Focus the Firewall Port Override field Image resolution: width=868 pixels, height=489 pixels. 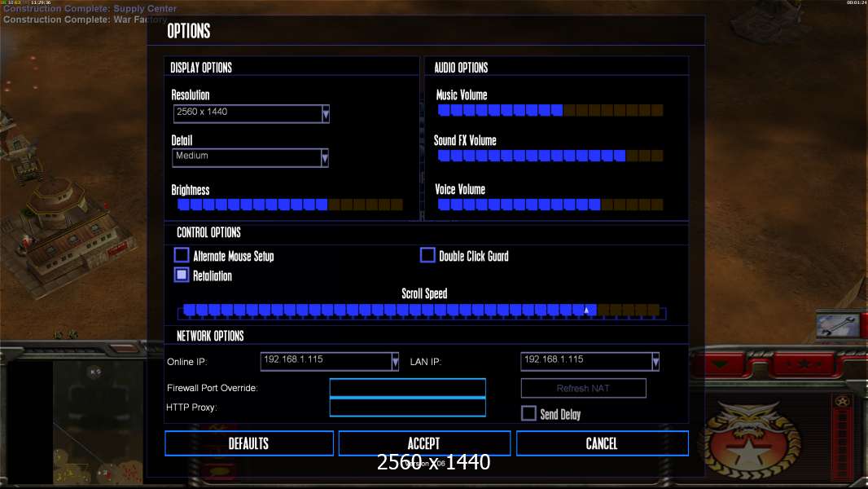tap(407, 388)
